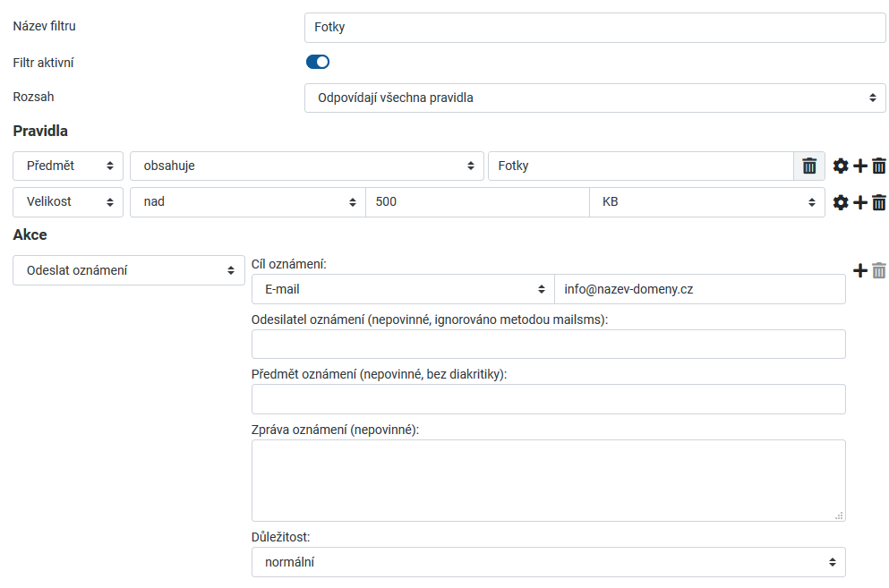
Task: Toggle the Filtr aktivní switch
Action: pyautogui.click(x=318, y=62)
